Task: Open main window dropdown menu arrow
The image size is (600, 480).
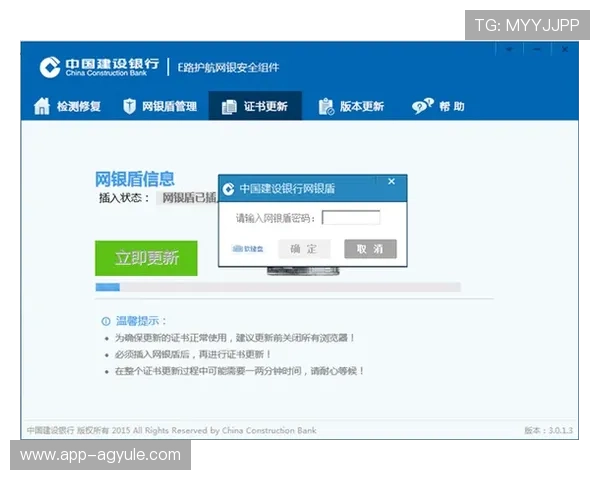Action: 509,49
